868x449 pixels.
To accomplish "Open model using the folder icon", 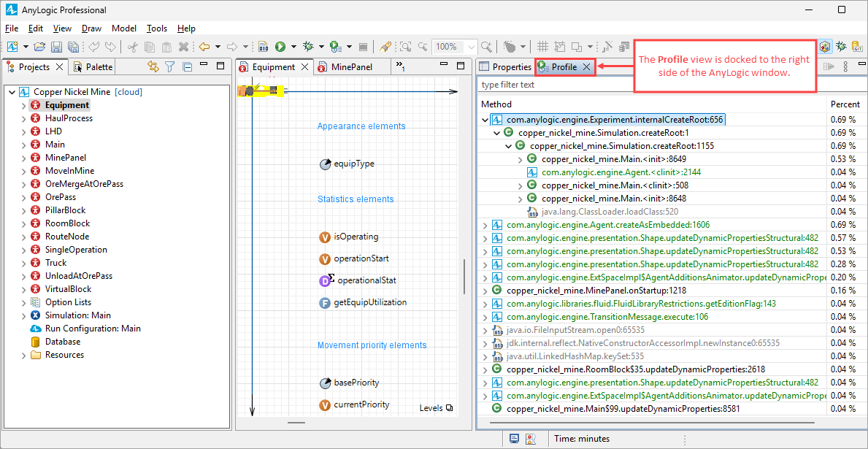I will (x=39, y=47).
